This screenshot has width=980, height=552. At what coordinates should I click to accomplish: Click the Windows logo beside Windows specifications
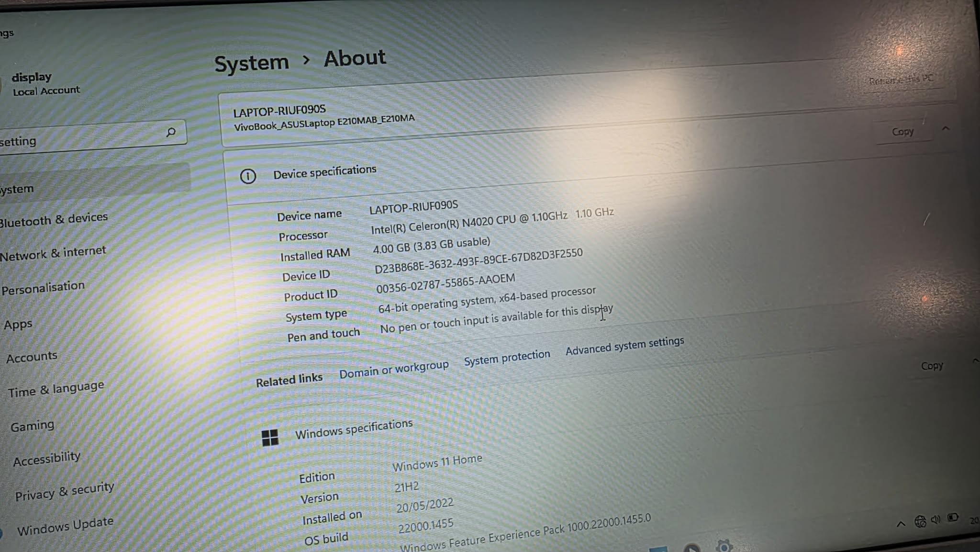tap(270, 438)
